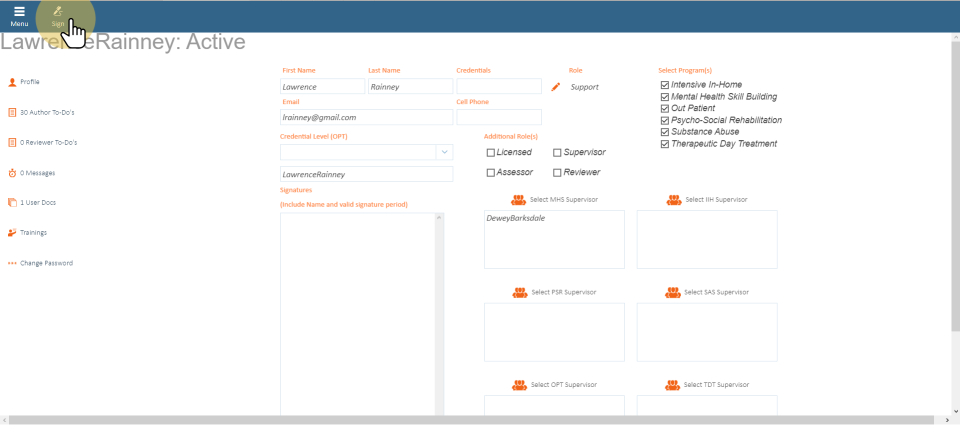Click the page's vertical scrollbar
The image size is (960, 443).
[954, 200]
